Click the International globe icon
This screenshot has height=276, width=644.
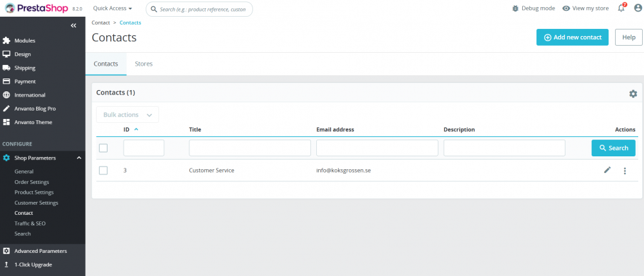[6, 95]
